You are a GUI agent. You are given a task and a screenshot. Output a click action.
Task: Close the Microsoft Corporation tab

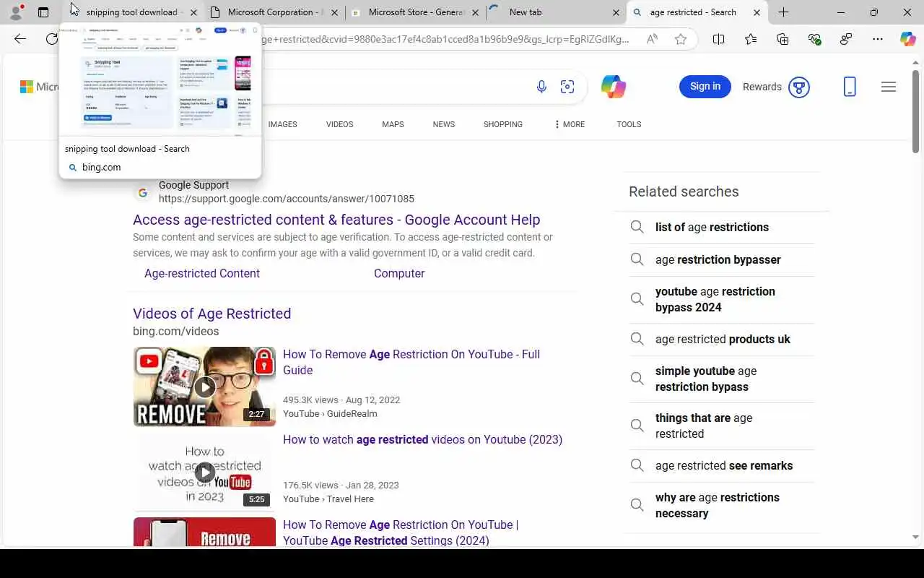(334, 12)
